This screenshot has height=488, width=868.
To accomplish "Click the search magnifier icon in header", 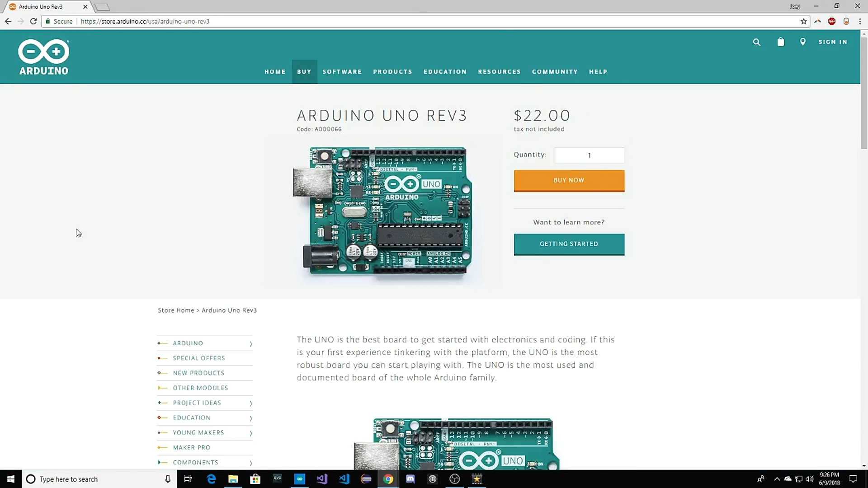I will (756, 42).
